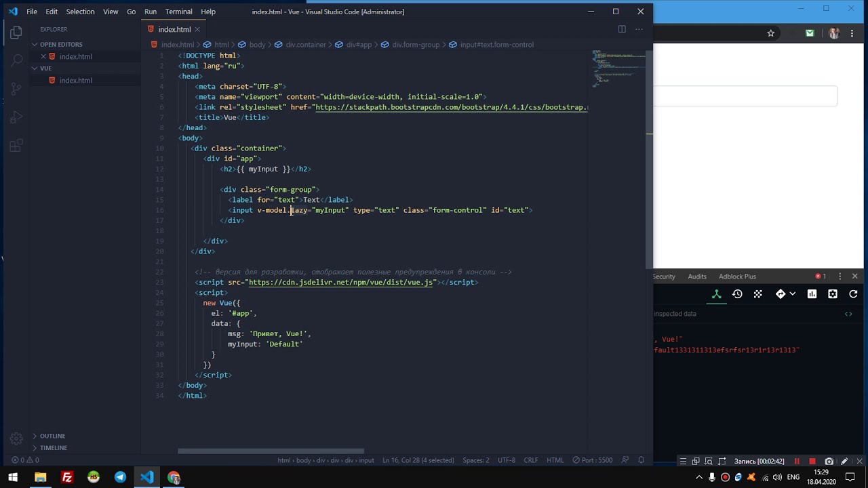Open Vue devtools history tab icon

click(x=737, y=293)
